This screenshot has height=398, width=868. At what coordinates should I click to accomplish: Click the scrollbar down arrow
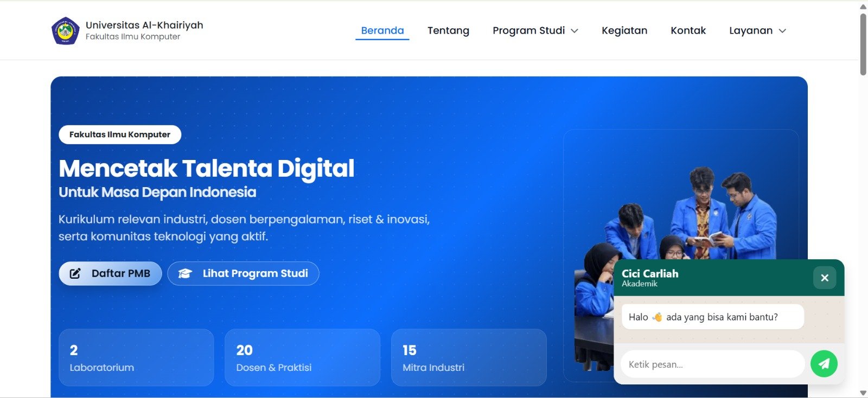click(x=863, y=393)
